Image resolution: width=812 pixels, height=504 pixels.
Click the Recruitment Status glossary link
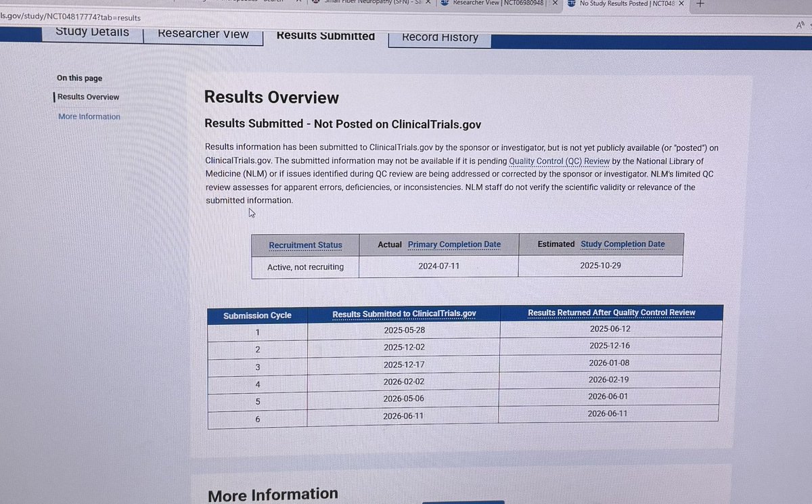coord(305,245)
